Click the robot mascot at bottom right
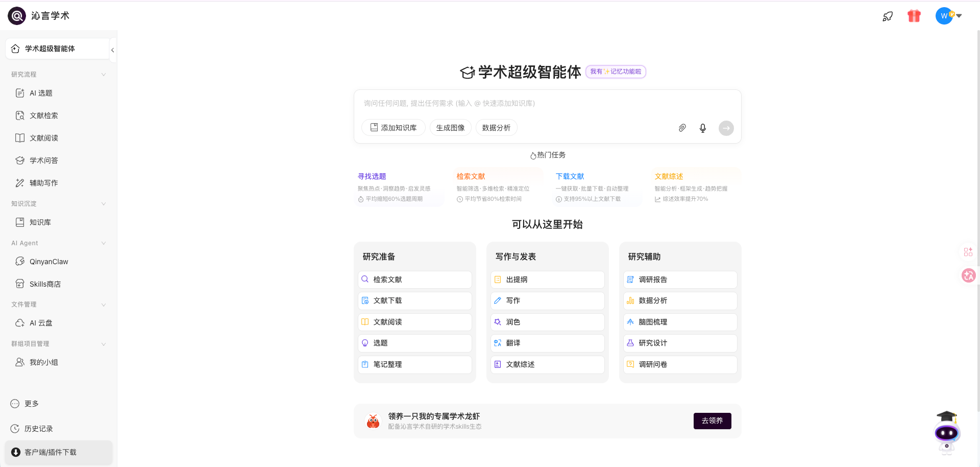The width and height of the screenshot is (980, 467). pos(947,432)
